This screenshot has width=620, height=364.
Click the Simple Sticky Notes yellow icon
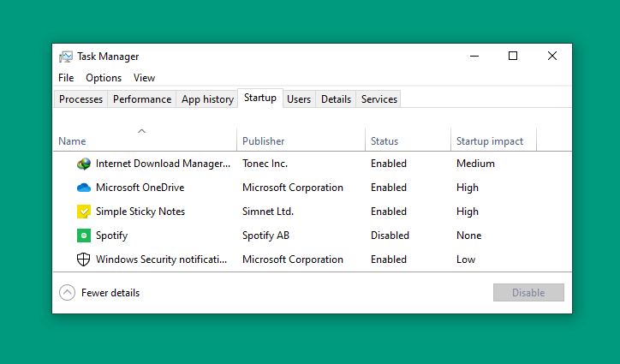point(83,212)
